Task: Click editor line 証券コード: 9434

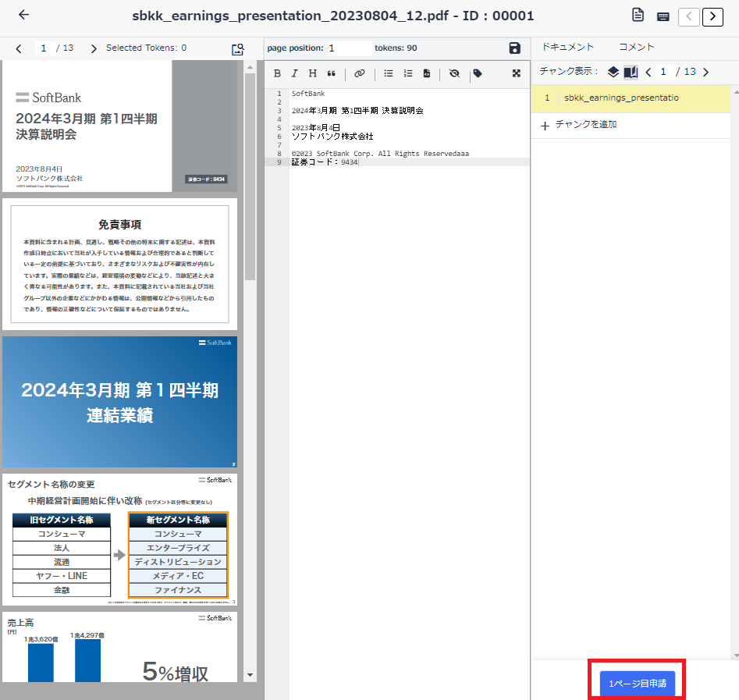Action: coord(325,162)
